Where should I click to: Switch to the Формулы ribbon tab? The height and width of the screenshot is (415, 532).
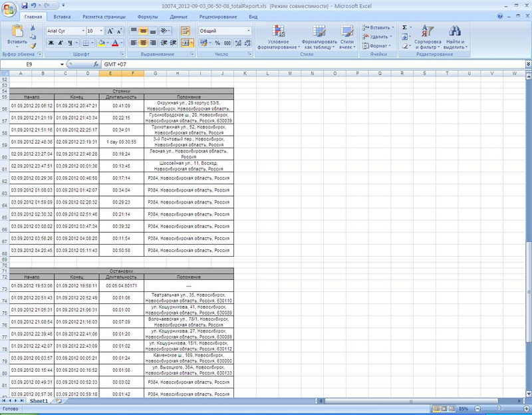[147, 15]
